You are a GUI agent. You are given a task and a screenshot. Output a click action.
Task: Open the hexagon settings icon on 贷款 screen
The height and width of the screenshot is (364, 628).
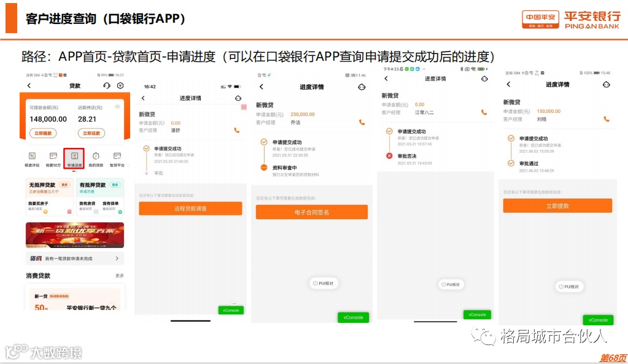(x=120, y=86)
